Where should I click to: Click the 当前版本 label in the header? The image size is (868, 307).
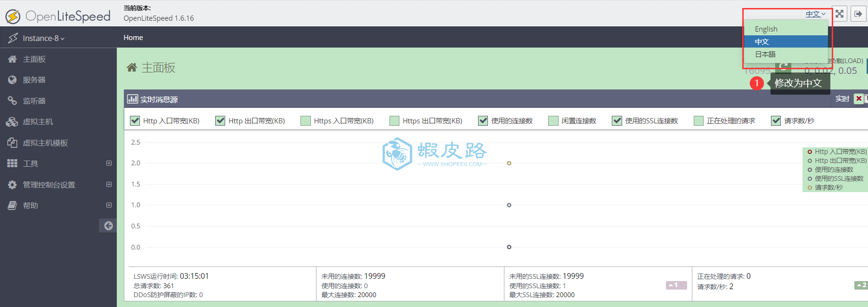pos(137,8)
